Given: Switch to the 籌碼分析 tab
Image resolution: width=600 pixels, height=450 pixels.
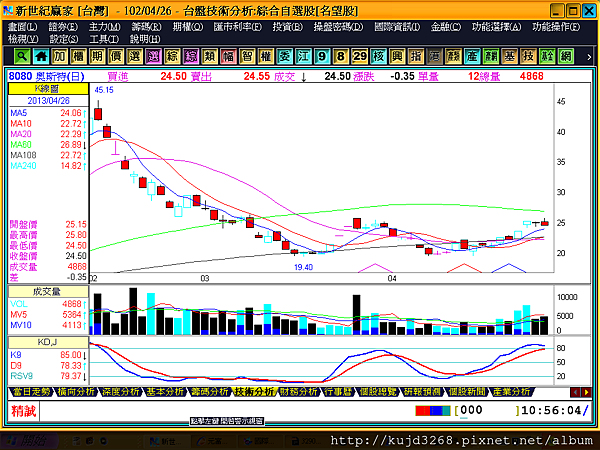Looking at the screenshot, I should click(x=210, y=392).
